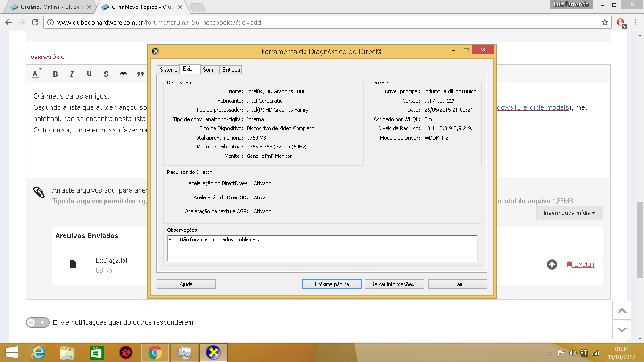Open the Entrada tab
This screenshot has height=362, width=644.
pyautogui.click(x=231, y=70)
